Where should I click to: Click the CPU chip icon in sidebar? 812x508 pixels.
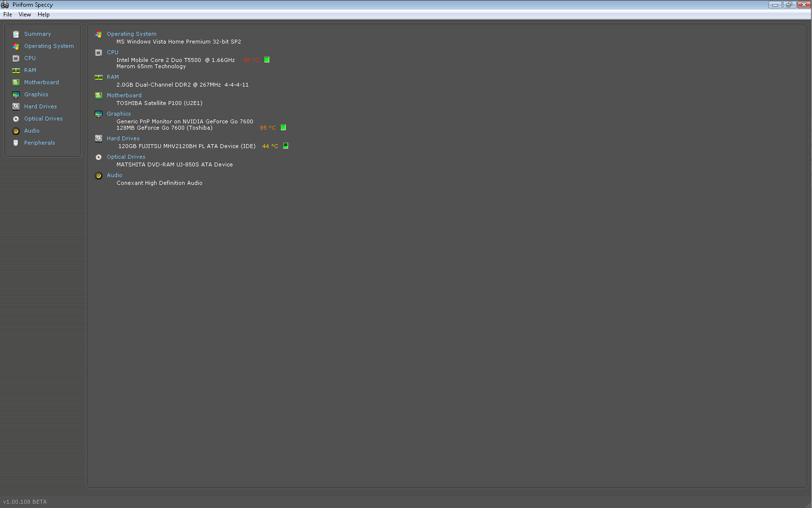[16, 58]
